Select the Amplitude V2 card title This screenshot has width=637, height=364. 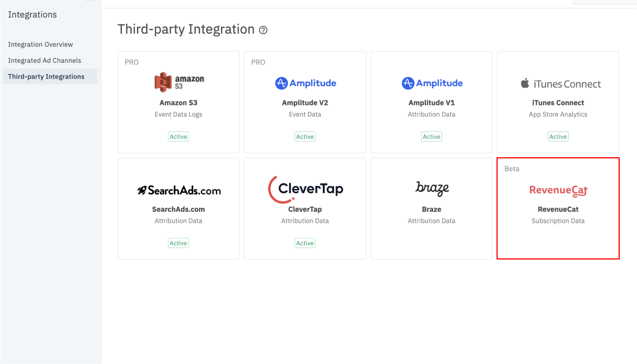coord(305,103)
